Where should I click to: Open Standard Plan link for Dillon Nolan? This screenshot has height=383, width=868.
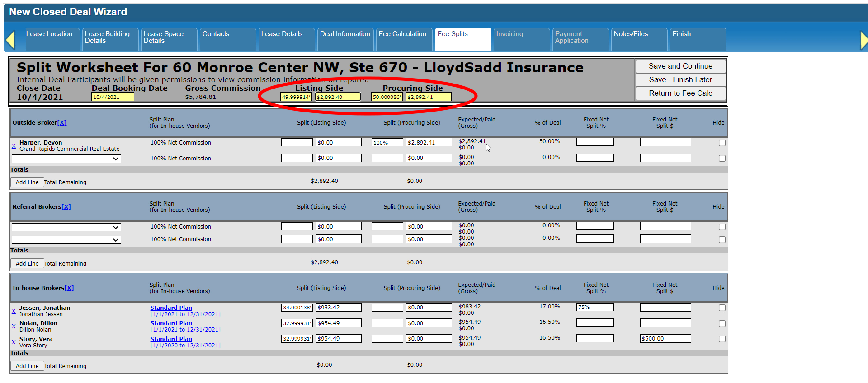171,323
